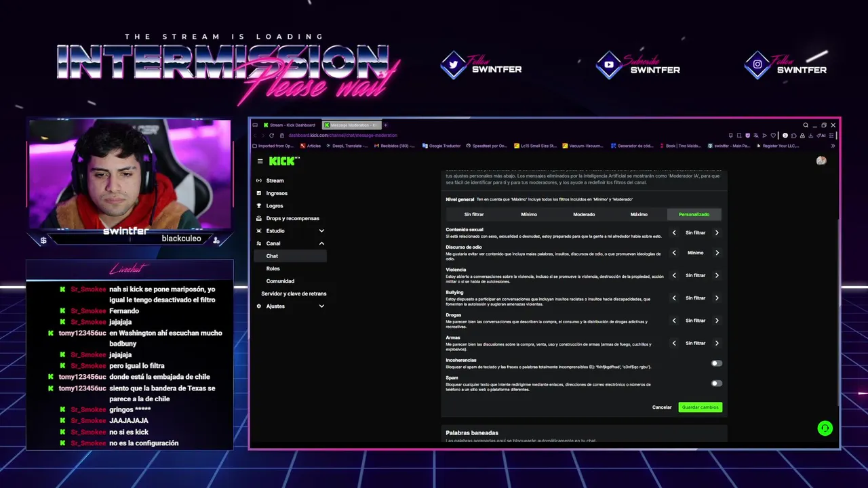Screen dimensions: 868x488
Task: Click the Drops y recompensas icon
Action: [x=259, y=218]
